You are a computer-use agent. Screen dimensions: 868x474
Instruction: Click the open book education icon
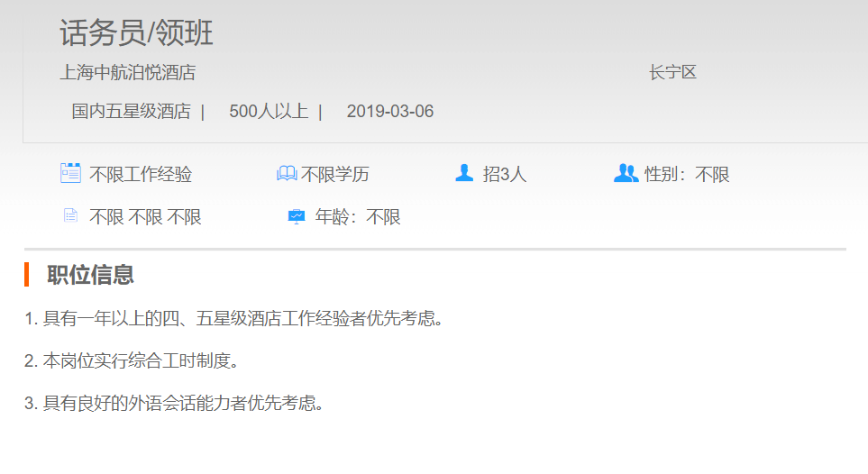287,173
